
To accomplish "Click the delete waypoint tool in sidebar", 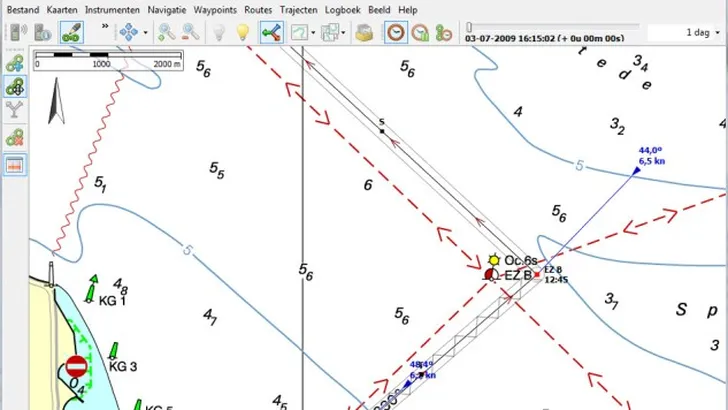I will (x=15, y=138).
